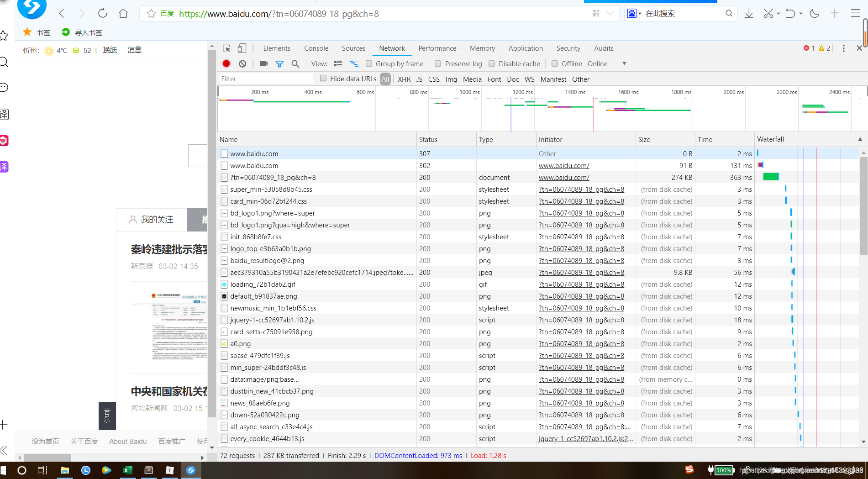868x479 pixels.
Task: Go to browser home page icon
Action: click(123, 14)
